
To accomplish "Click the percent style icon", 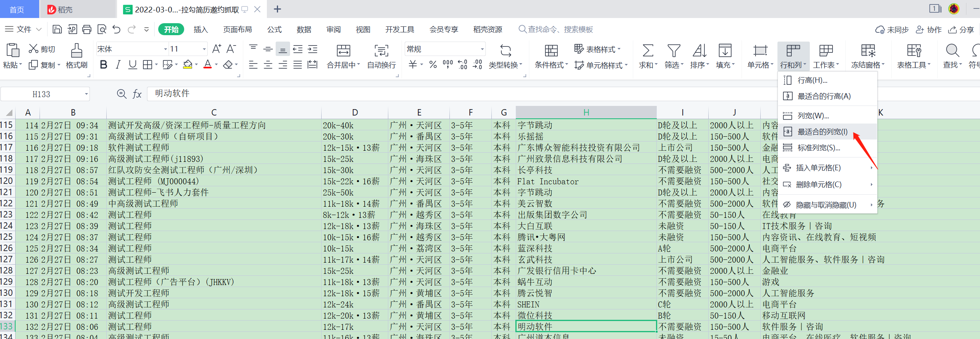I will 433,64.
